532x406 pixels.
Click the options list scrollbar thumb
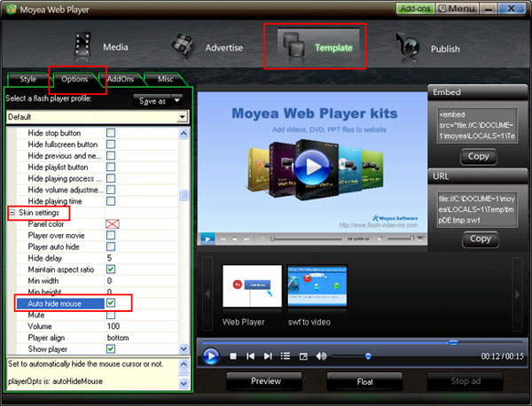(x=184, y=195)
